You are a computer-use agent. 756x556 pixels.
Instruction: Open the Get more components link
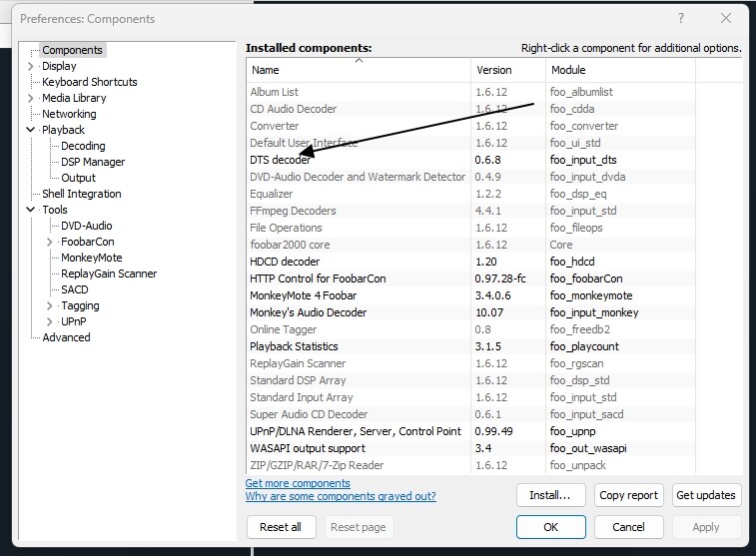(x=298, y=483)
